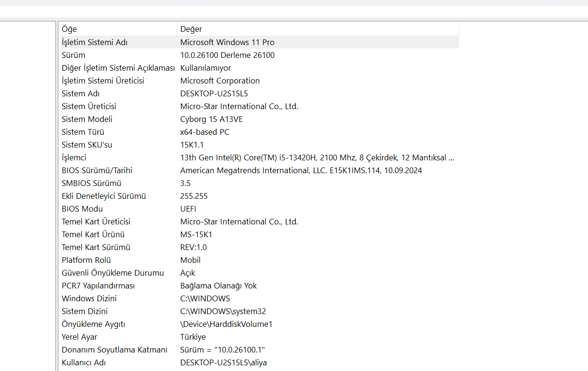
Task: Click the value 'Mobil'
Action: pyautogui.click(x=190, y=260)
